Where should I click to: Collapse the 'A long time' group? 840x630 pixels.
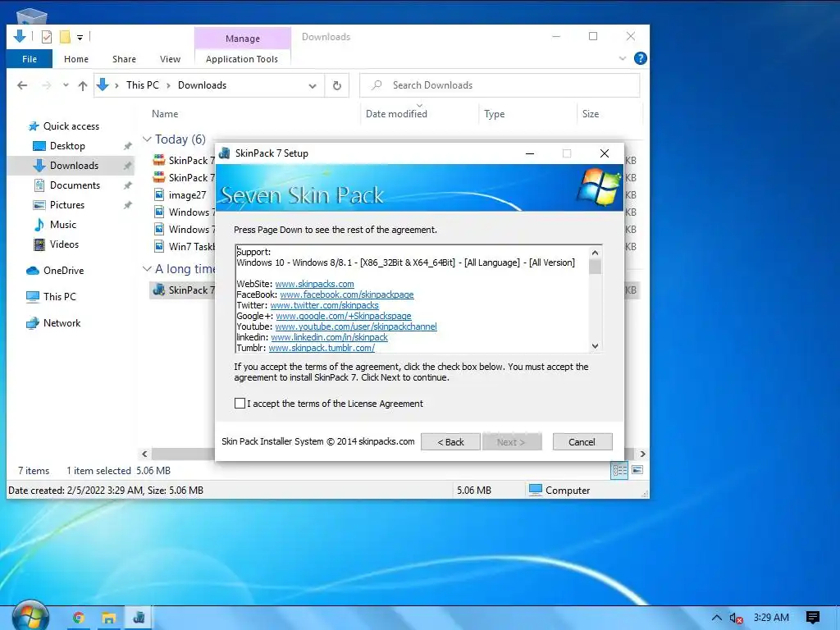[147, 269]
